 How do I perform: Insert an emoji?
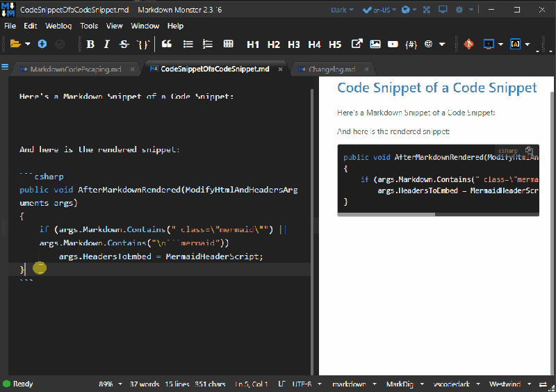[x=429, y=44]
